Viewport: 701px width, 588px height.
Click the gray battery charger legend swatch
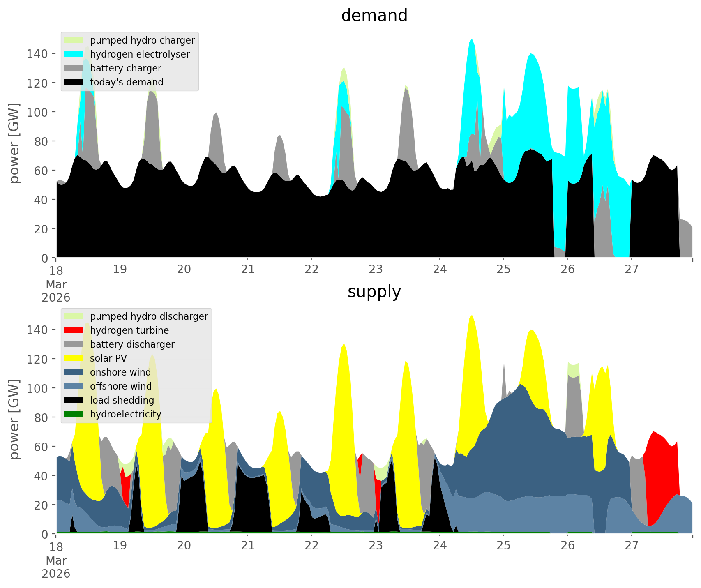point(74,68)
